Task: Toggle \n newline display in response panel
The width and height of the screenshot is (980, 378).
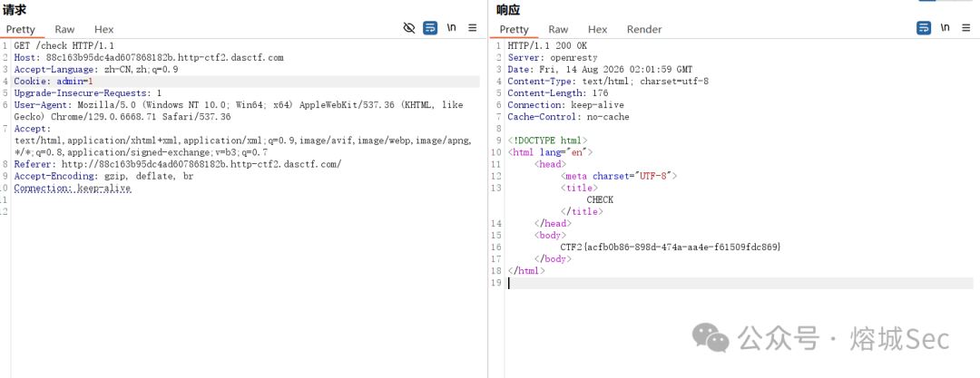Action: (x=945, y=28)
